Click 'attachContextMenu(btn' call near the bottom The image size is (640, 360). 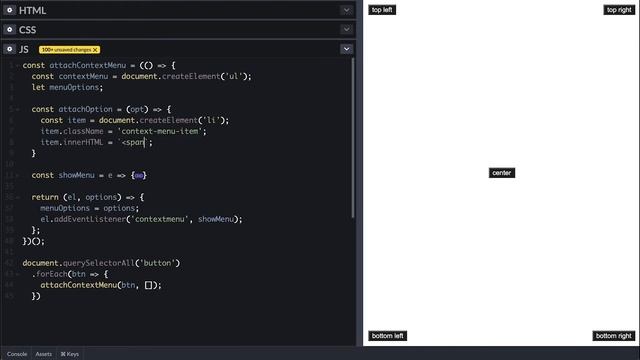tap(88, 285)
